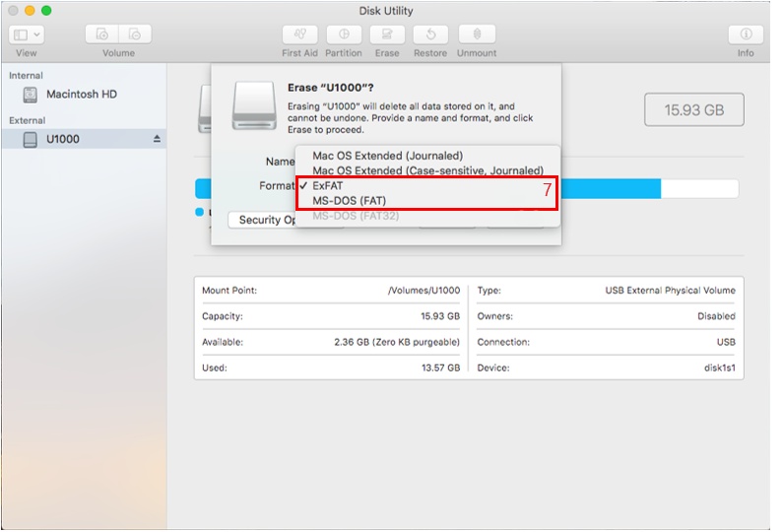The width and height of the screenshot is (783, 532).
Task: Click the Partition toolbar icon
Action: (x=344, y=34)
